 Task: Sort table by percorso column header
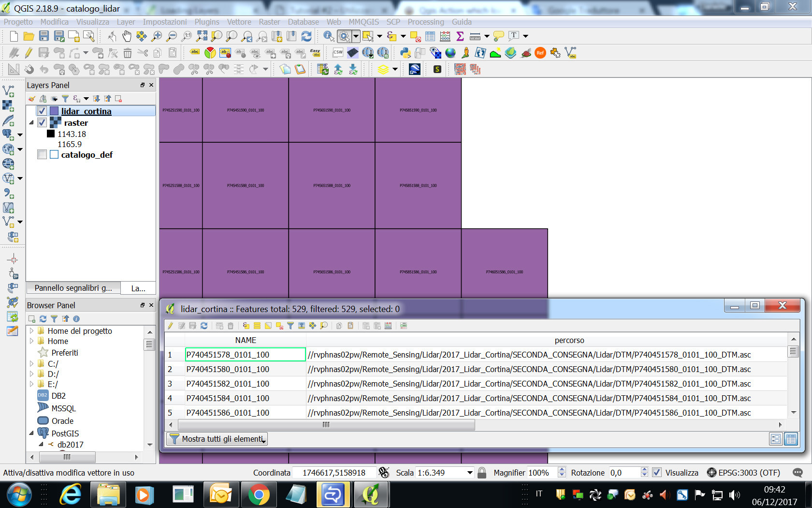pyautogui.click(x=569, y=340)
